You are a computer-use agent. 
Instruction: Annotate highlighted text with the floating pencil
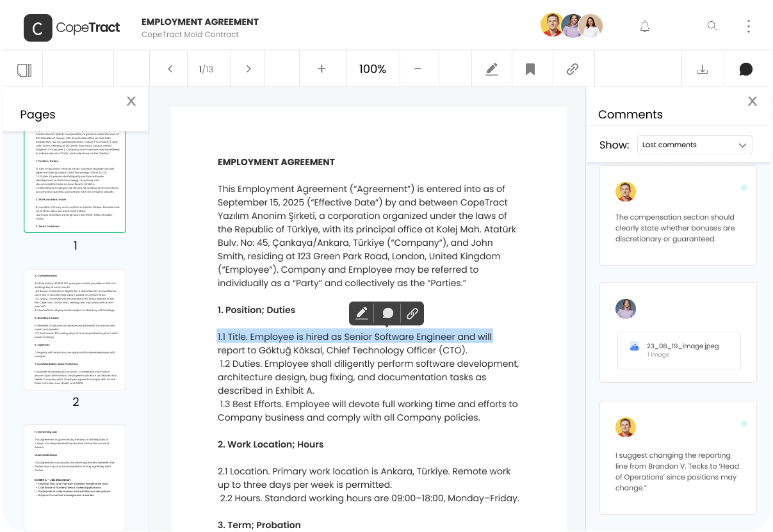pos(361,314)
